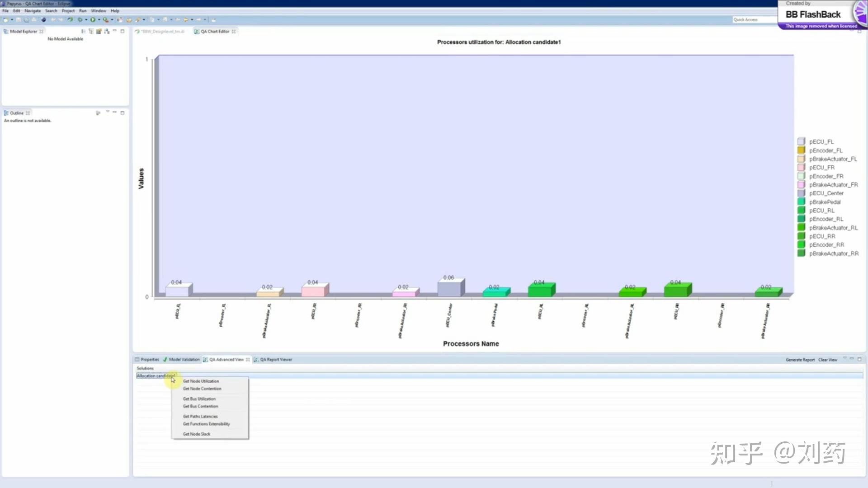The image size is (868, 488).
Task: Click the pECU_Center legend color swatch
Action: (801, 193)
